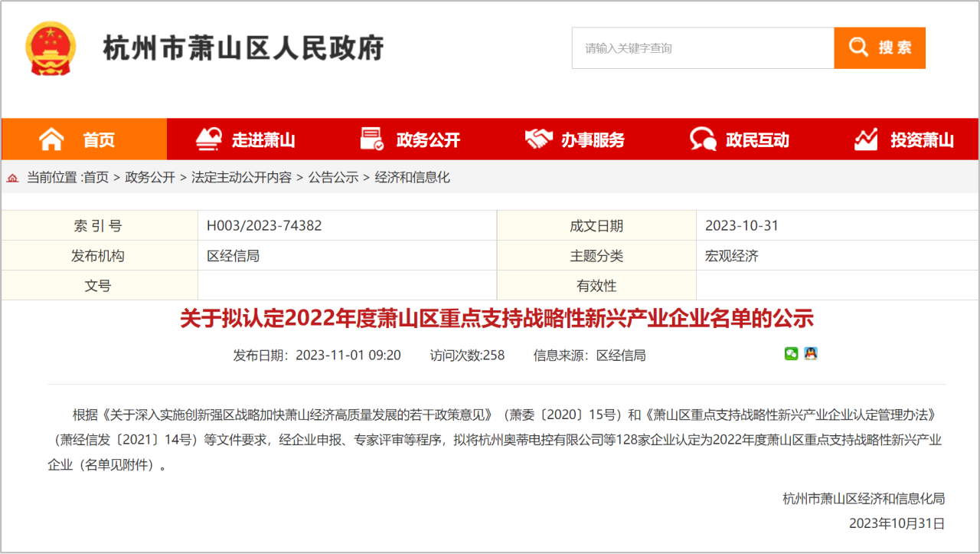Click the 发布机构 table label
The width and height of the screenshot is (980, 554).
[98, 256]
